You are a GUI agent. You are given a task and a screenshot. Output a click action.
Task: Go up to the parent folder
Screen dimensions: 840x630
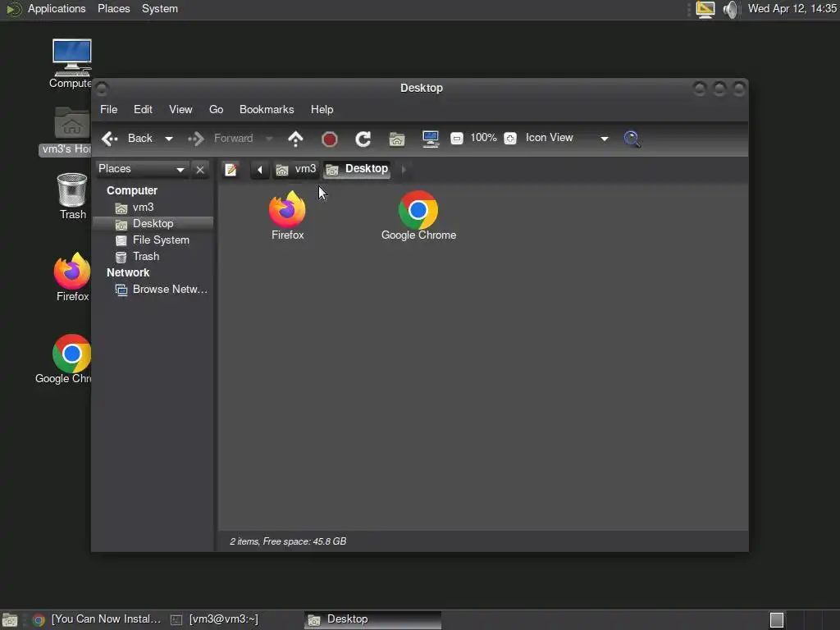click(295, 139)
